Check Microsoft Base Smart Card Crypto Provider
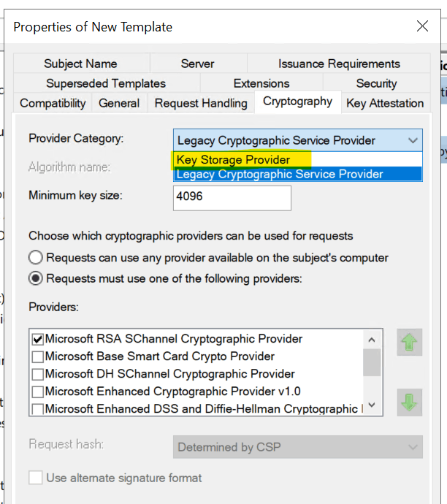The height and width of the screenshot is (504, 447). coord(38,356)
